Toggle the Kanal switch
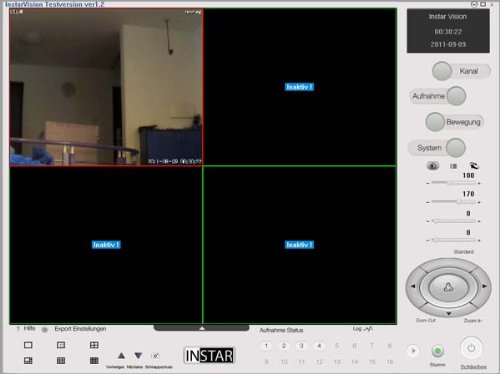The height and width of the screenshot is (374, 500). tap(442, 71)
